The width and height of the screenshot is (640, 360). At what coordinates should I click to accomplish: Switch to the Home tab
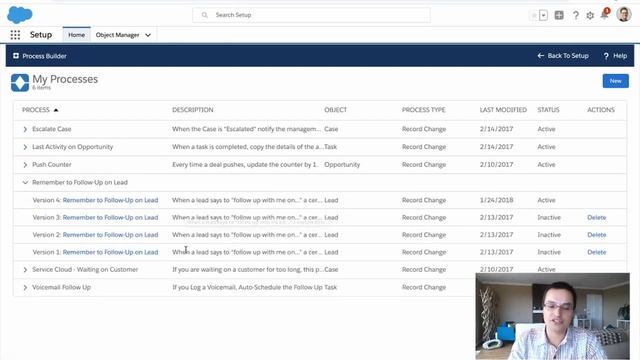[76, 35]
